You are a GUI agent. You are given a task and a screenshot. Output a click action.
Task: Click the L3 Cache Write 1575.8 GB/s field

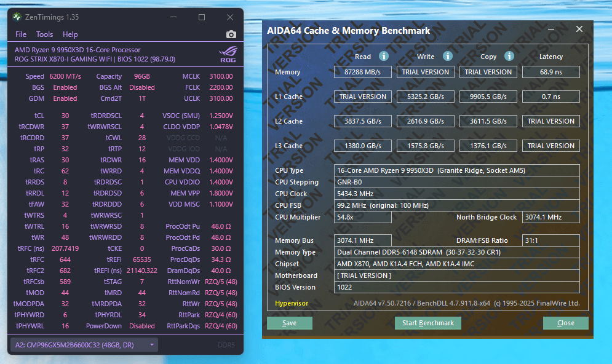tap(426, 146)
